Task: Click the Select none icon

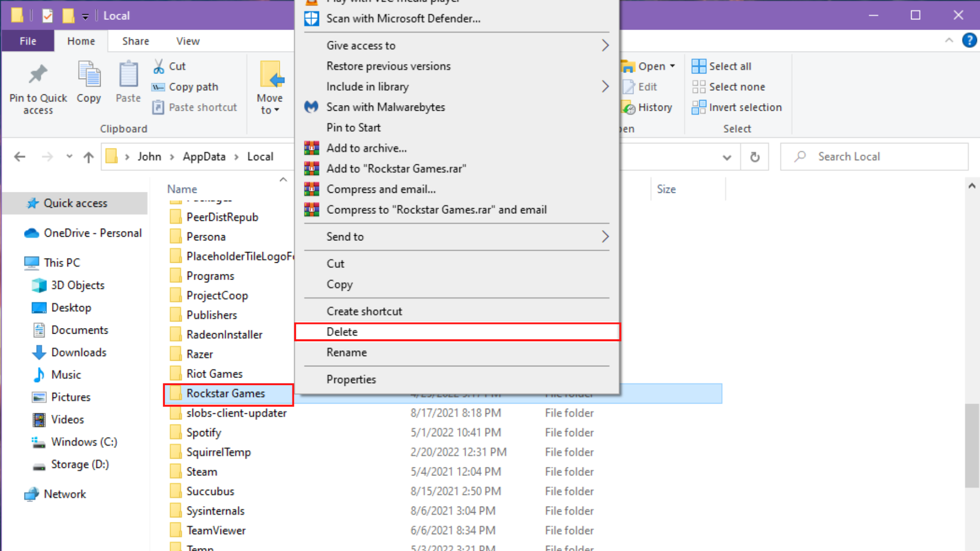Action: pos(699,87)
